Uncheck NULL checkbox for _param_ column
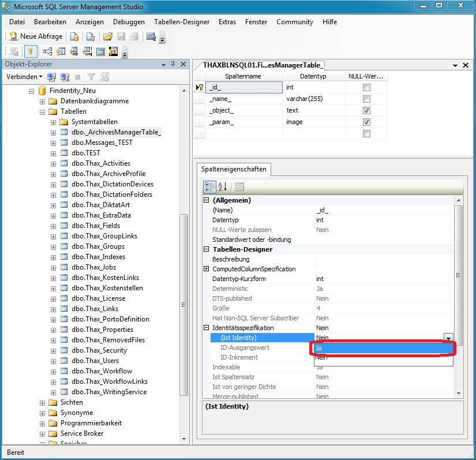 366,122
